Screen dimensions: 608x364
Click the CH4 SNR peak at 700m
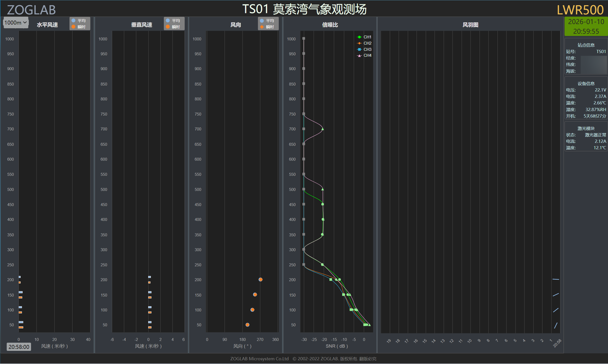click(322, 129)
